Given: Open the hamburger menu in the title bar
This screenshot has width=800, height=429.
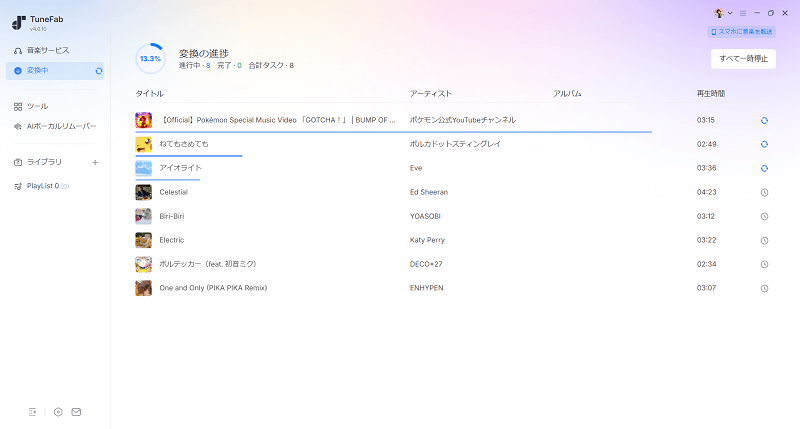Looking at the screenshot, I should point(743,13).
